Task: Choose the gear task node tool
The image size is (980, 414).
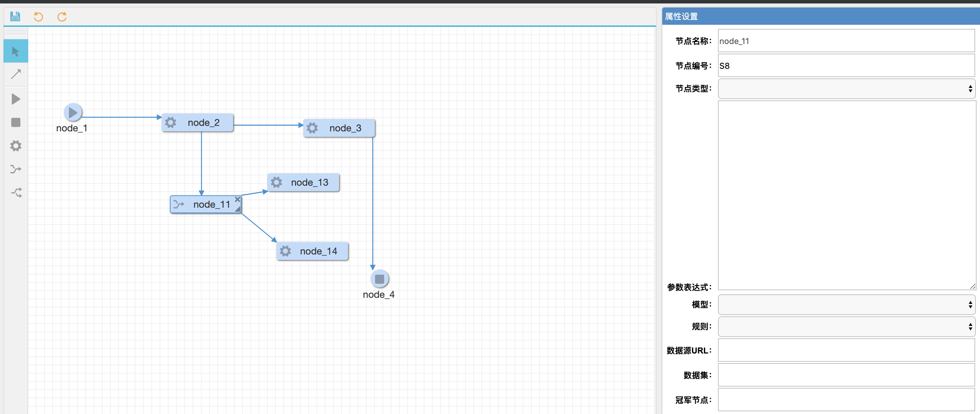Action: pos(15,146)
